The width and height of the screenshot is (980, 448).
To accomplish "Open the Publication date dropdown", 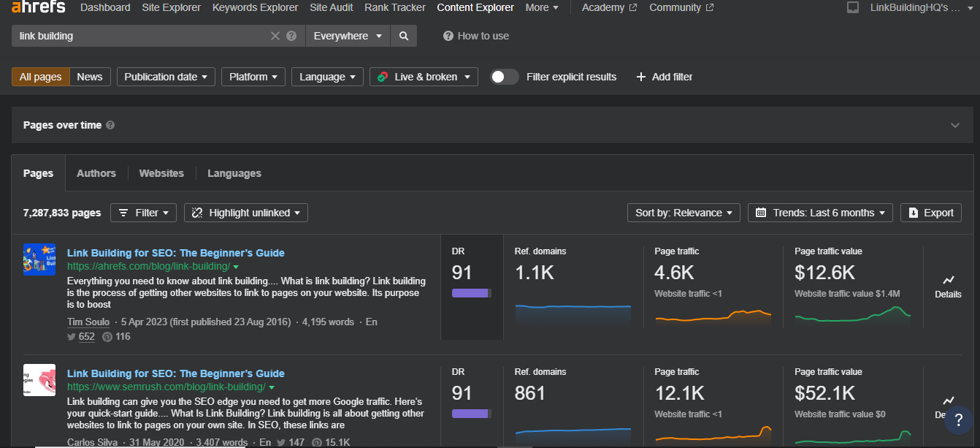I will (x=166, y=77).
